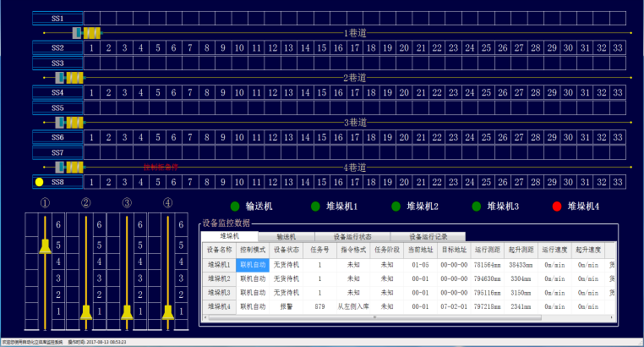The image size is (644, 347).
Task: Select highlighted 联机自动 cell for 堆垛机1
Action: point(252,265)
